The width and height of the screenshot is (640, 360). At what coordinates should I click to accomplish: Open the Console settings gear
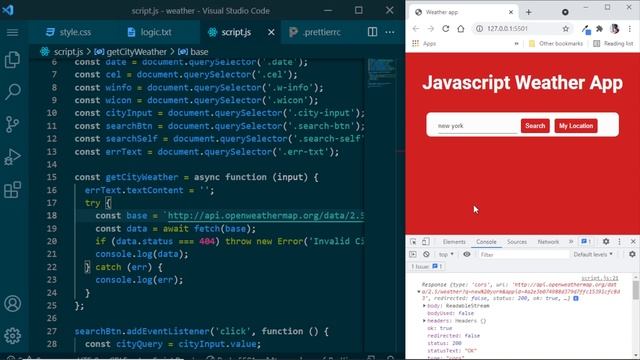pos(632,254)
